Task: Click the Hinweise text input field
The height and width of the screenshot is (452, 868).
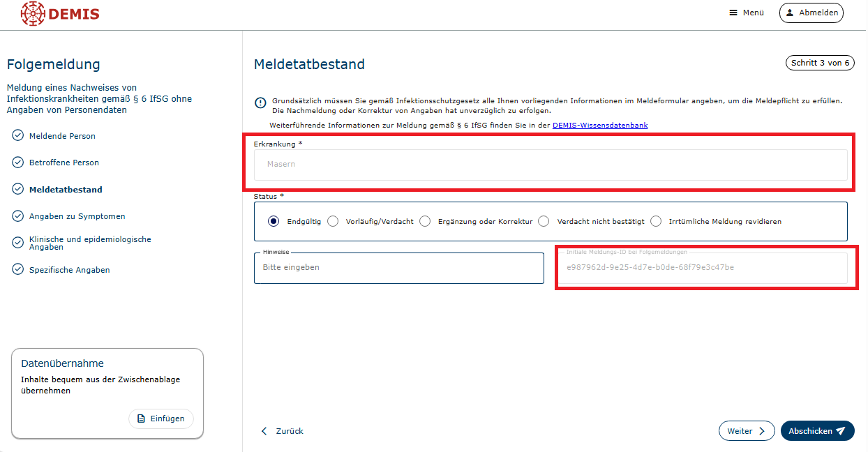Action: (398, 268)
